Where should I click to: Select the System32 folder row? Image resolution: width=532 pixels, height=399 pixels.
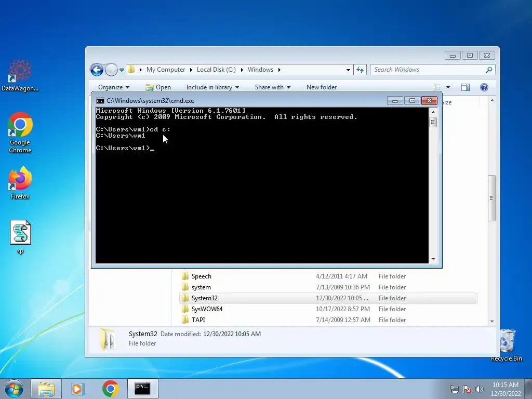coord(328,298)
